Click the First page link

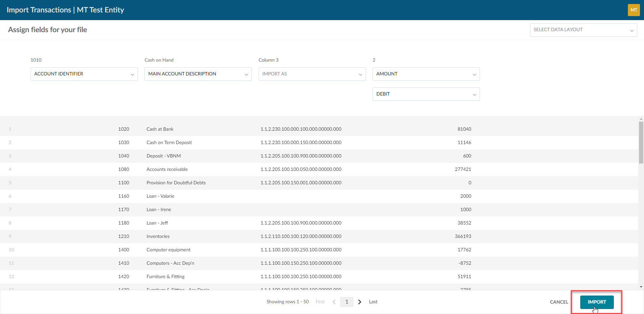[x=320, y=302]
